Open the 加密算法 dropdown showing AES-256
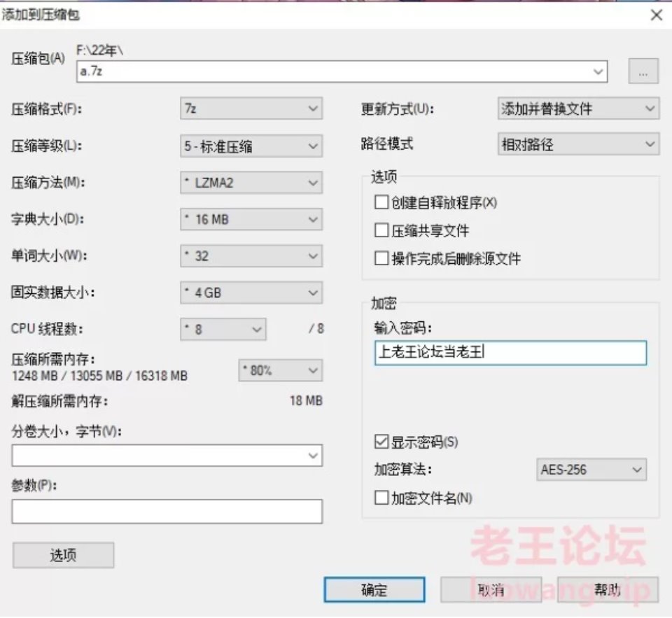 click(x=591, y=470)
